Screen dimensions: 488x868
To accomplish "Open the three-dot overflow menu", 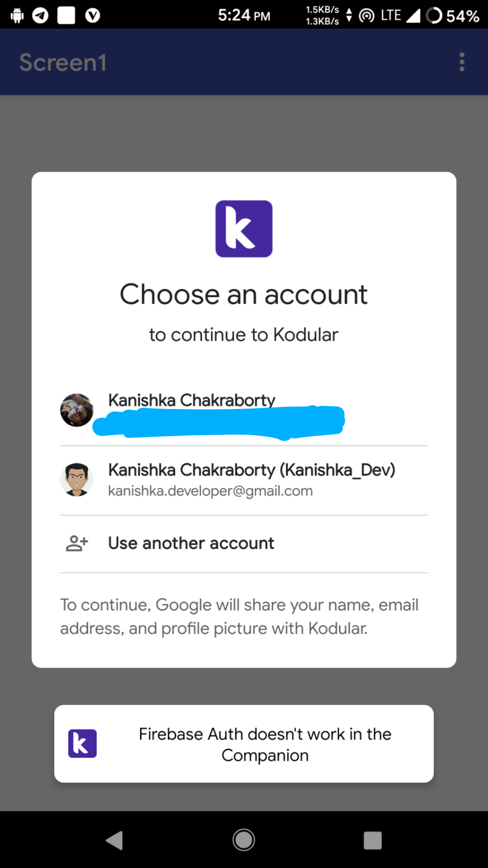I will pos(462,62).
